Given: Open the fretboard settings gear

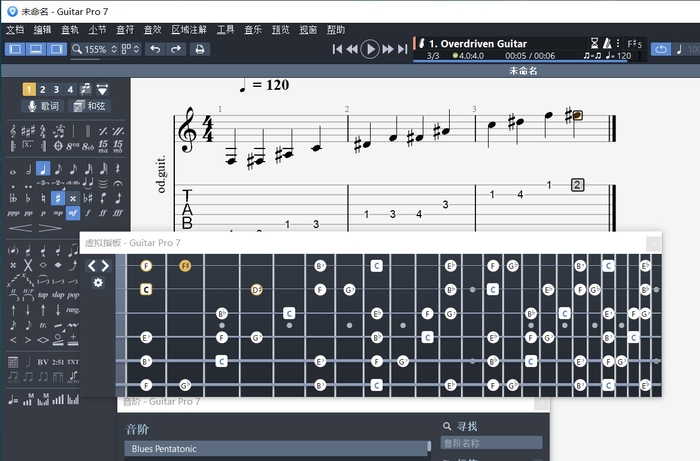Looking at the screenshot, I should (98, 283).
